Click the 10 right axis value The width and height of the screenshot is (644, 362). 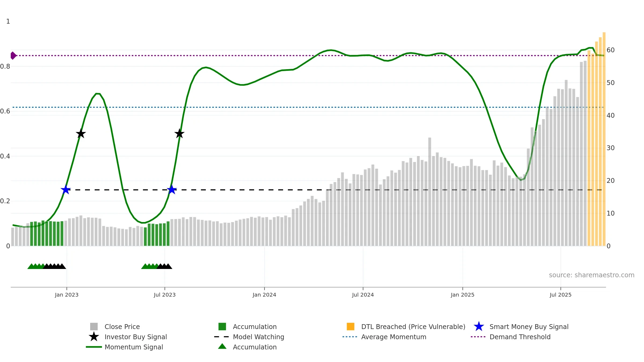click(x=610, y=213)
